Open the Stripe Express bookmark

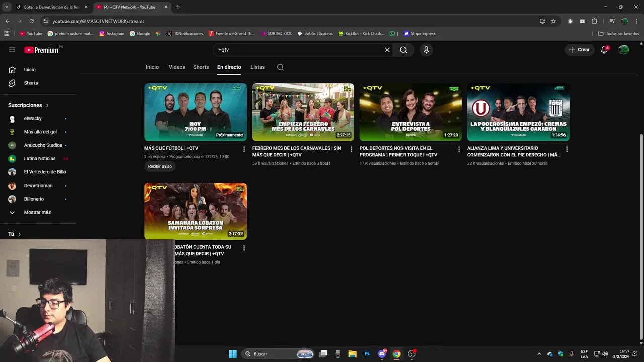click(x=419, y=34)
